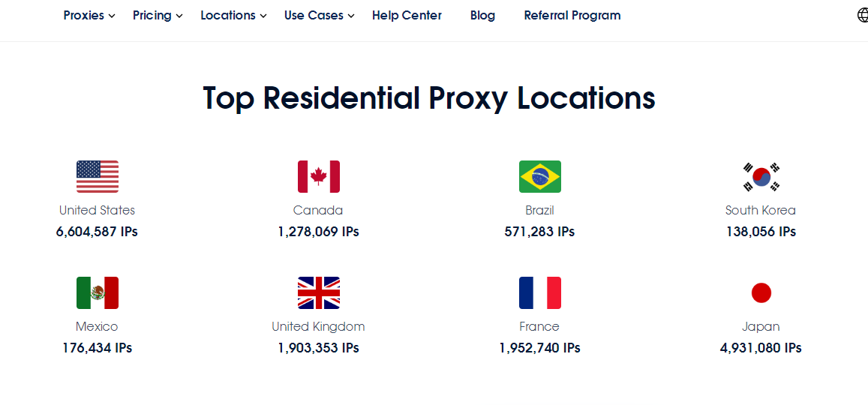
Task: Click the Mexico flag icon
Action: coord(97,292)
